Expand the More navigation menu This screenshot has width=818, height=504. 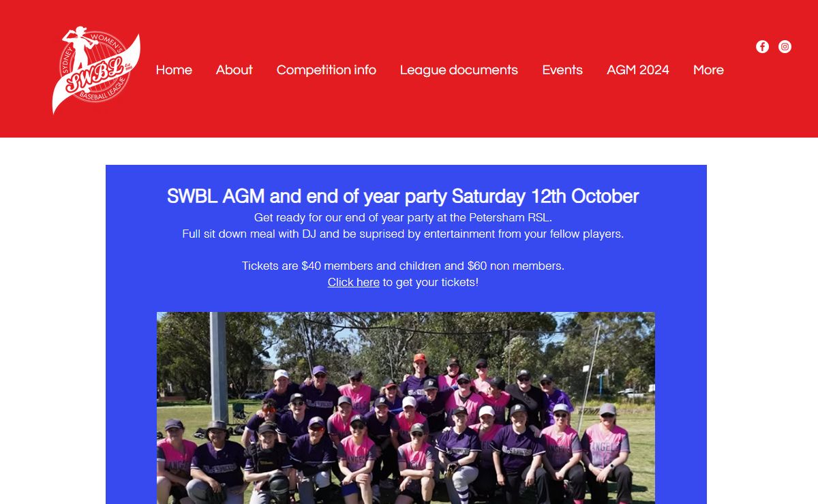708,70
